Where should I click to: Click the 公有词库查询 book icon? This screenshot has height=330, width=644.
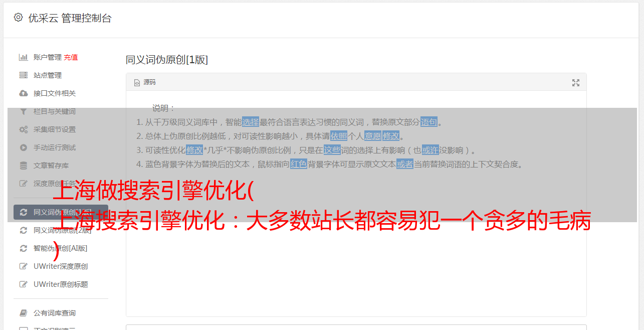[23, 313]
